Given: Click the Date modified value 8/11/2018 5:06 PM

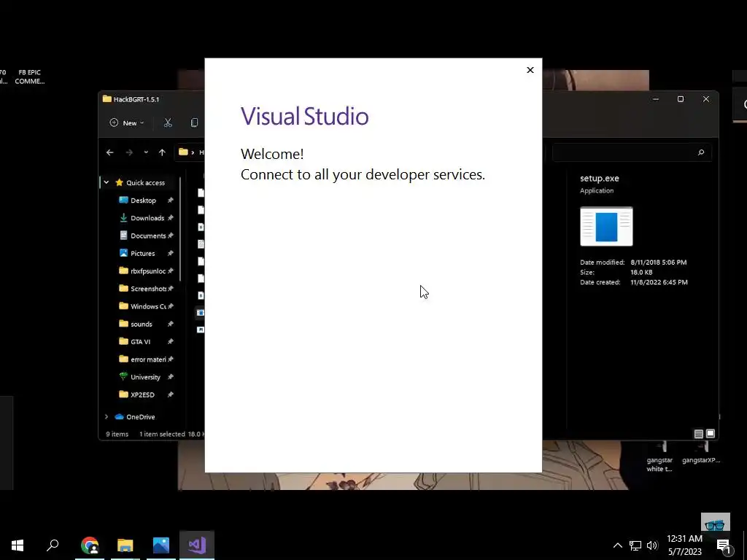Looking at the screenshot, I should click(x=659, y=262).
